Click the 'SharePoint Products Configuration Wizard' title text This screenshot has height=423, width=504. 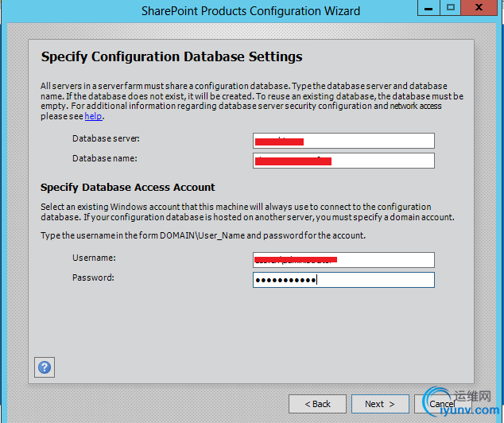coord(250,11)
